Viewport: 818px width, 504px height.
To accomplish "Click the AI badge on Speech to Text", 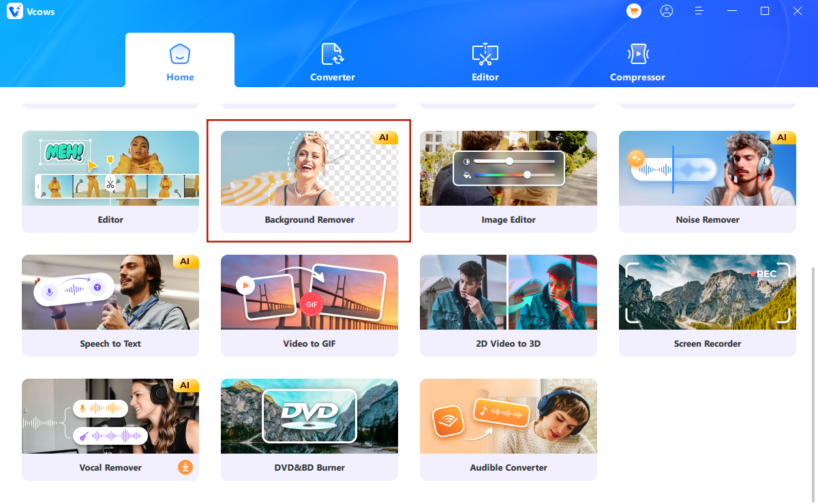I will pyautogui.click(x=185, y=262).
